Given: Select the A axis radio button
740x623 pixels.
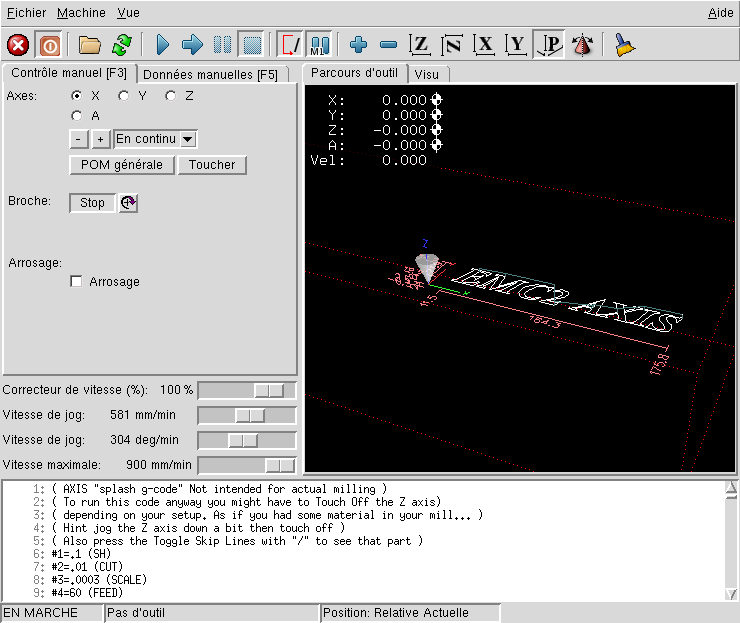Looking at the screenshot, I should (77, 116).
